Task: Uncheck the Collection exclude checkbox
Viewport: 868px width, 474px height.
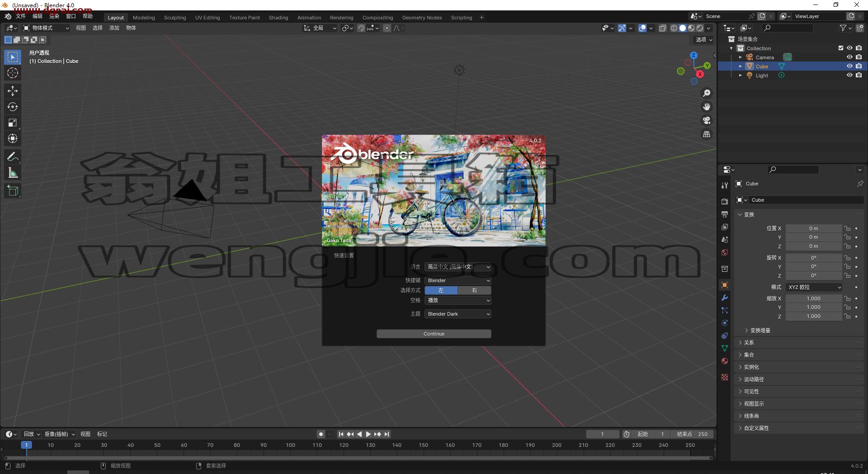Action: [x=841, y=48]
